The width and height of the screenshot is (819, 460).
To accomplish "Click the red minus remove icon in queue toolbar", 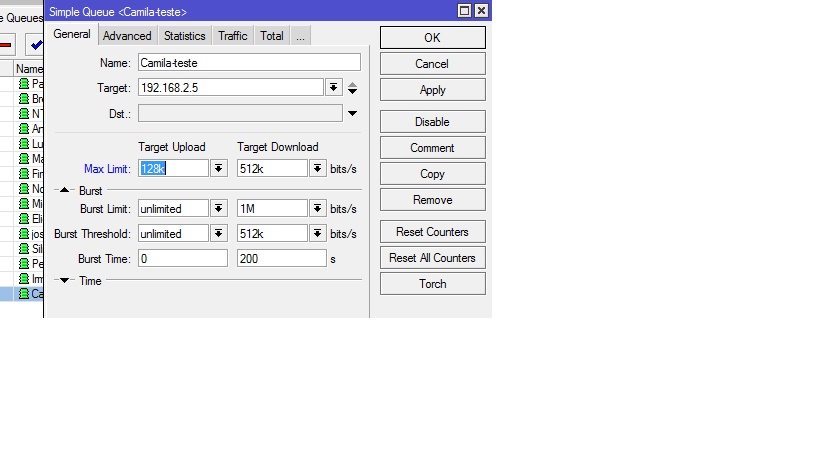I will 6,45.
